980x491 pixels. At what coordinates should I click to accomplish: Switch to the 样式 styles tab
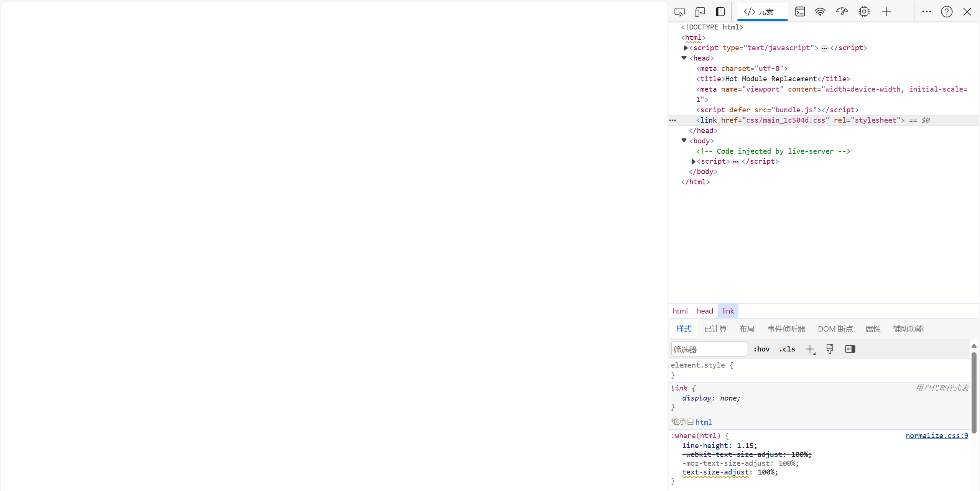tap(684, 329)
